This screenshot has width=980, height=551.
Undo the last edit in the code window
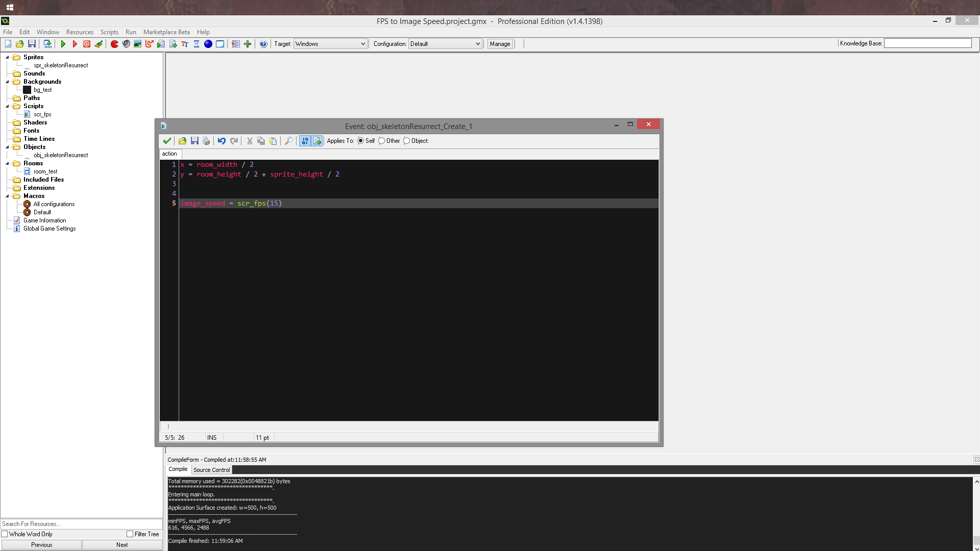click(222, 141)
